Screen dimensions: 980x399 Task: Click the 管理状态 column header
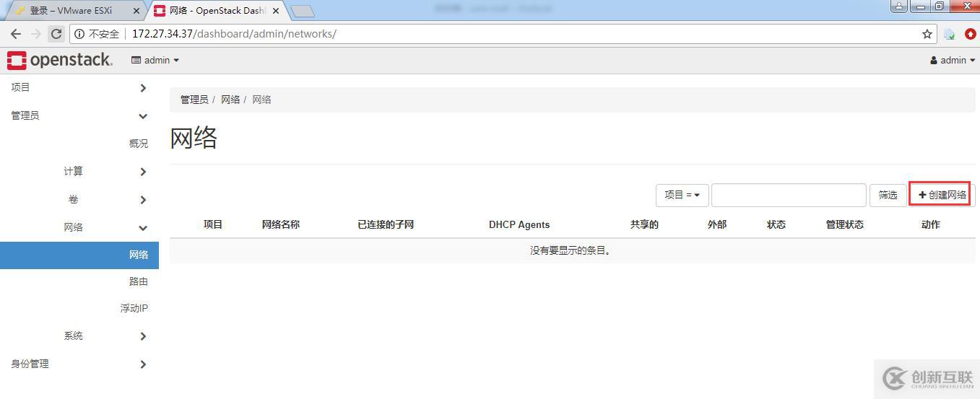click(845, 224)
